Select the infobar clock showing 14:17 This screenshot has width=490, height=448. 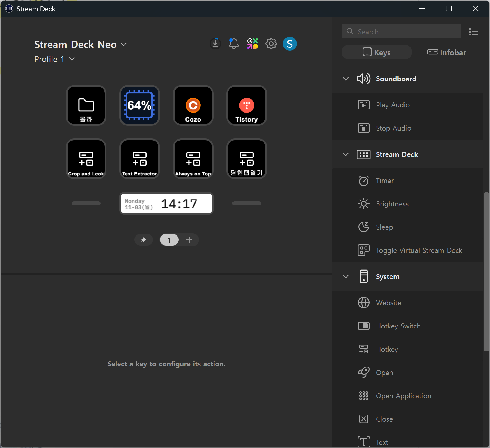pyautogui.click(x=166, y=203)
